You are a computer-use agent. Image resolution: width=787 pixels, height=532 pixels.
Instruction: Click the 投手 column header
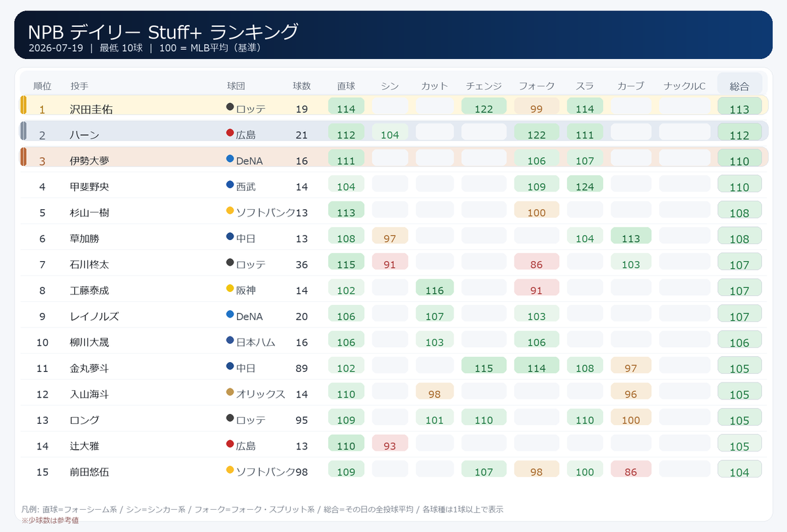pos(79,86)
